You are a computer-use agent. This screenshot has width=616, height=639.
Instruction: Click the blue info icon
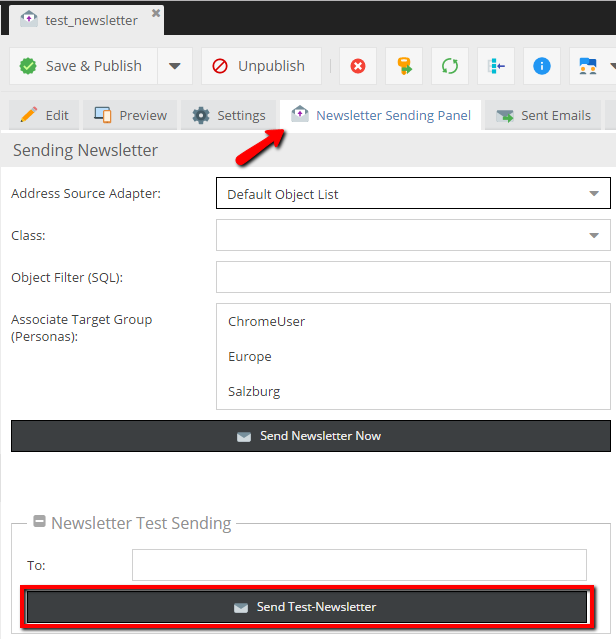click(542, 66)
